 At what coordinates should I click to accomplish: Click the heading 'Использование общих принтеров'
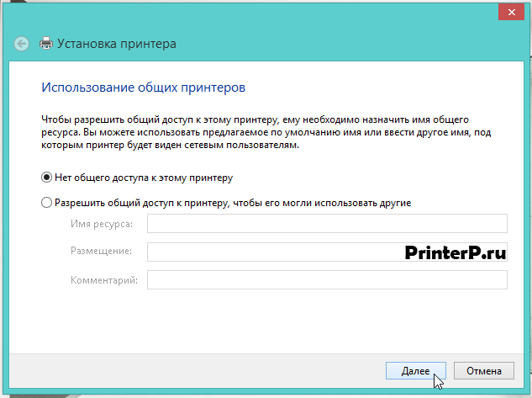pyautogui.click(x=143, y=88)
